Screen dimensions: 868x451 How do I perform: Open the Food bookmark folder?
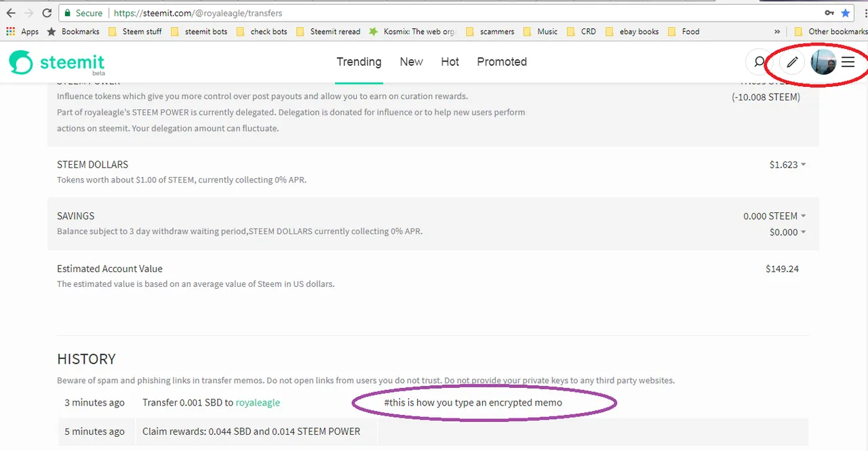click(x=684, y=31)
